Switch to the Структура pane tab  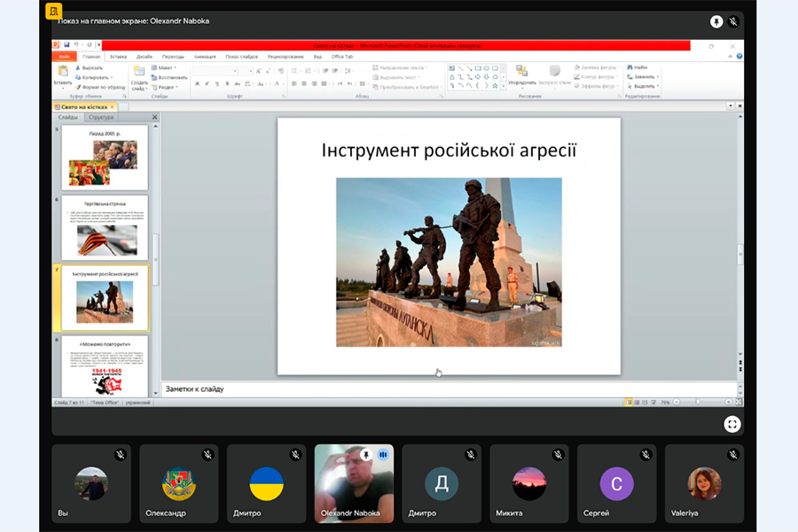(x=101, y=117)
